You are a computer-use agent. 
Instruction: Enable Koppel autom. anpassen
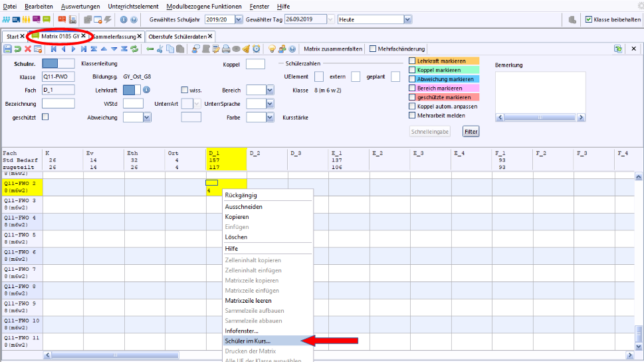point(412,106)
